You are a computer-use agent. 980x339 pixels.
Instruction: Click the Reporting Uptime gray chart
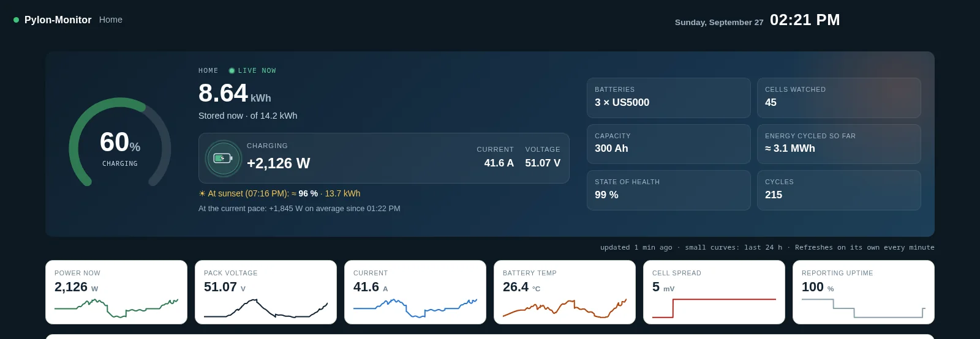tap(864, 308)
